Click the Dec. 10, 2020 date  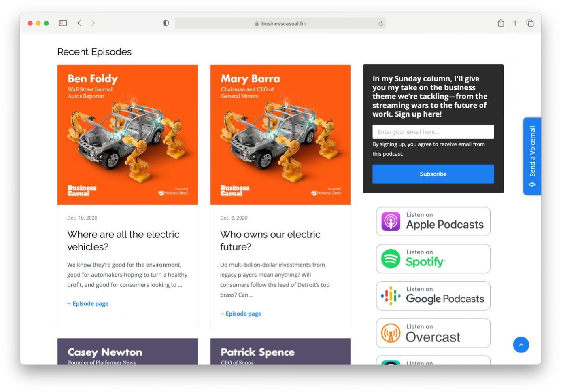pos(82,218)
